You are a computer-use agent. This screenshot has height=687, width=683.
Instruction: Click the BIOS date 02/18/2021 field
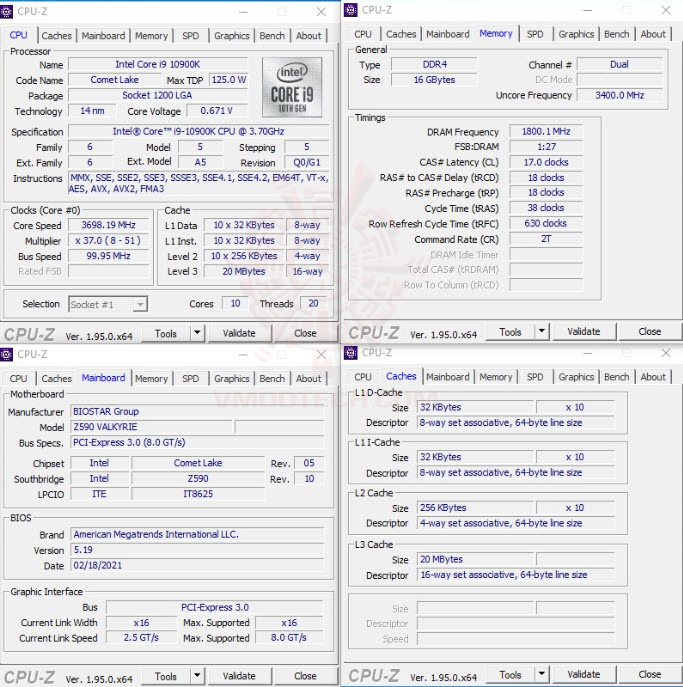(197, 565)
